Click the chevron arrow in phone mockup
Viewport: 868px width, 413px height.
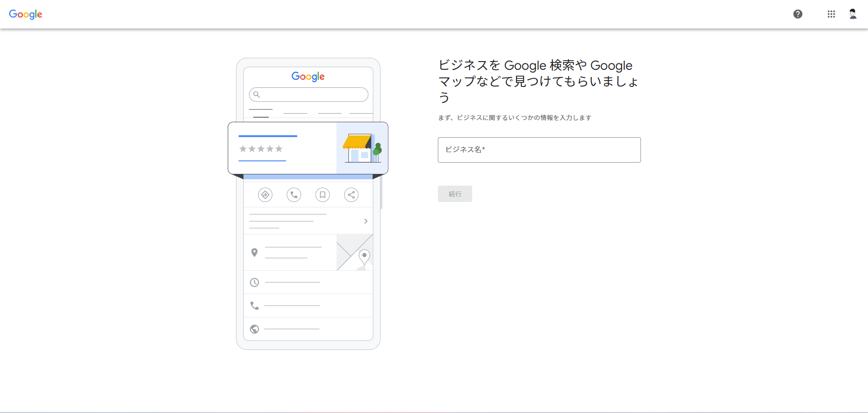[x=366, y=221]
